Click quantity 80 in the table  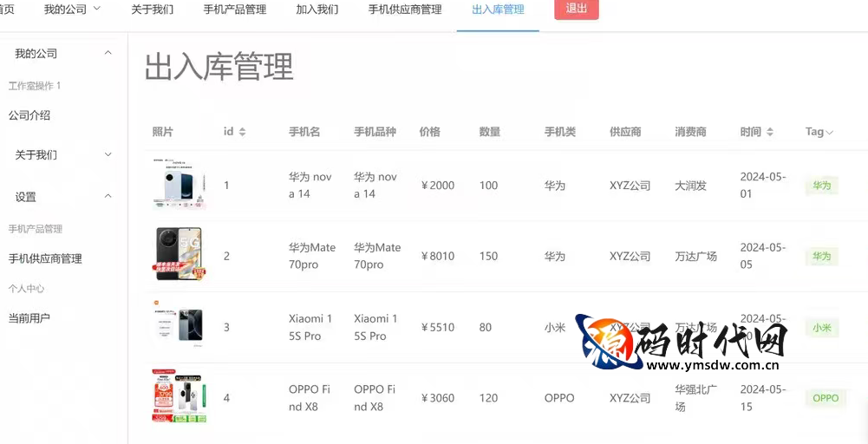[x=486, y=327]
